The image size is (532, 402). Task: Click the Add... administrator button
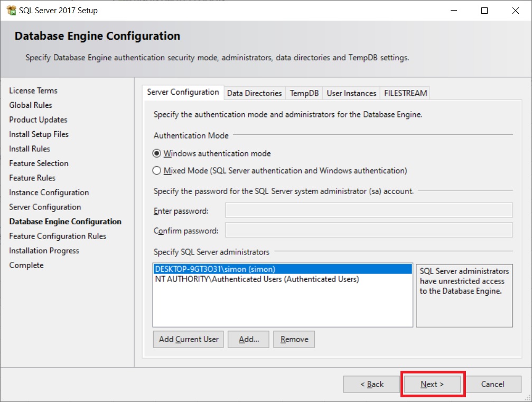pyautogui.click(x=248, y=340)
